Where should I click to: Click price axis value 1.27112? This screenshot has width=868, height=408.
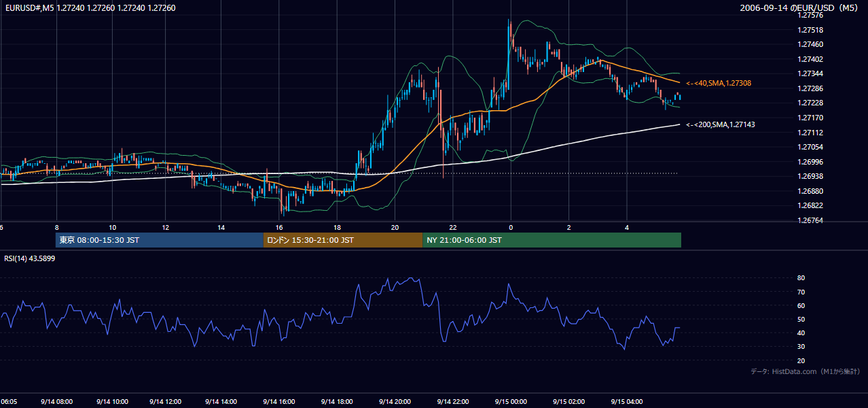[x=810, y=133]
